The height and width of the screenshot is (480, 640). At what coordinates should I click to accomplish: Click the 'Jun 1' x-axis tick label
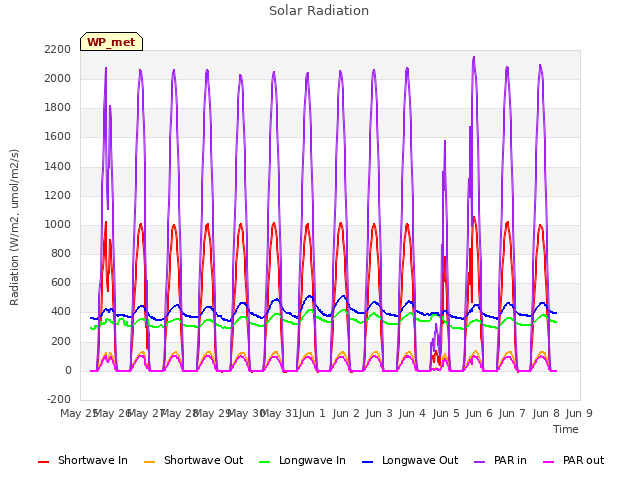(x=312, y=413)
